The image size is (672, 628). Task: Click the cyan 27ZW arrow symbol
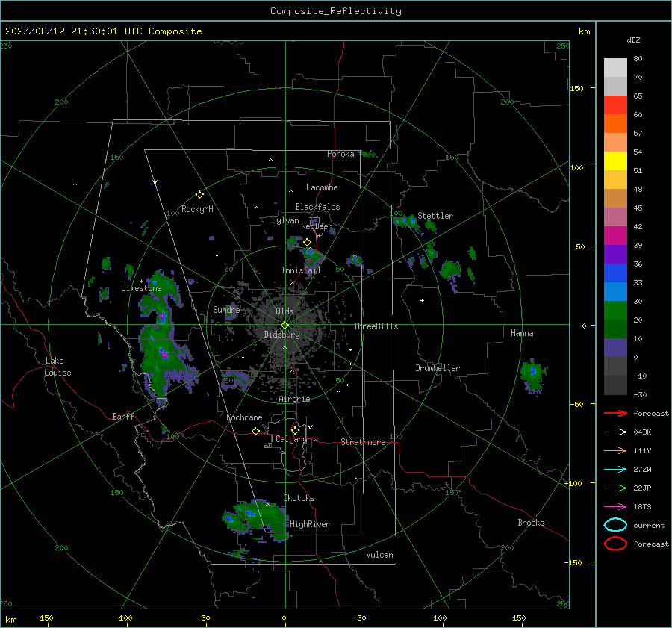(x=615, y=470)
